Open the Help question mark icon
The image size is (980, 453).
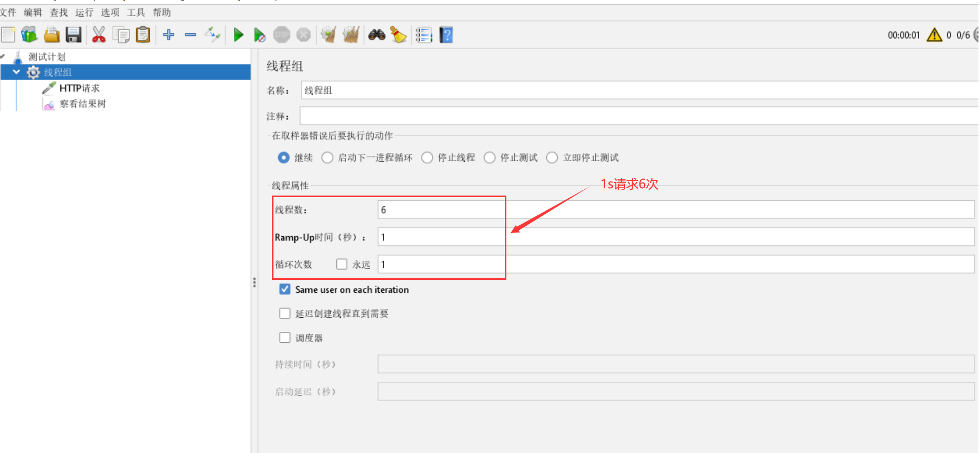click(x=446, y=35)
